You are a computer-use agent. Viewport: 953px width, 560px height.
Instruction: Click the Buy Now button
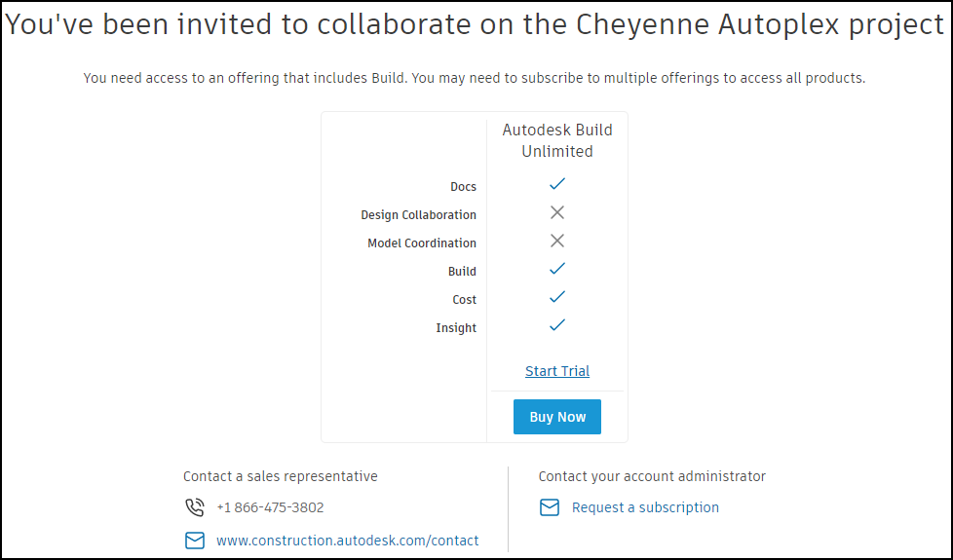[x=557, y=417]
